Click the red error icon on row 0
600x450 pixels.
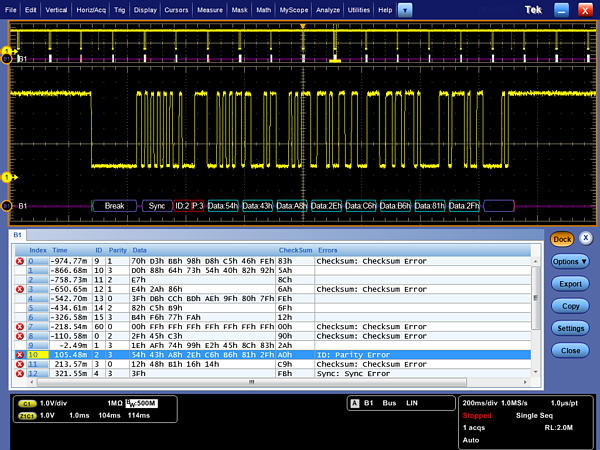(20, 261)
